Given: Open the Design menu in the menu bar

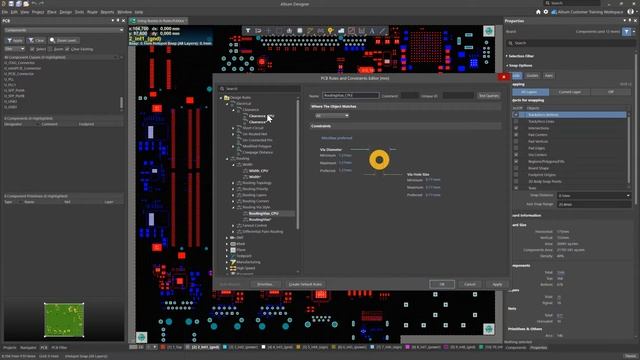Looking at the screenshot, I should [x=65, y=12].
